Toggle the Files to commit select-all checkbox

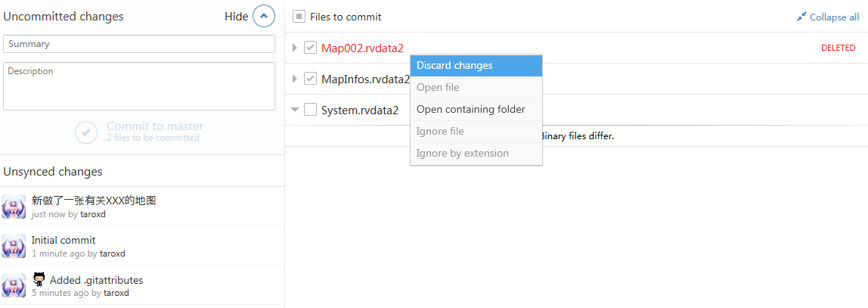tap(299, 17)
